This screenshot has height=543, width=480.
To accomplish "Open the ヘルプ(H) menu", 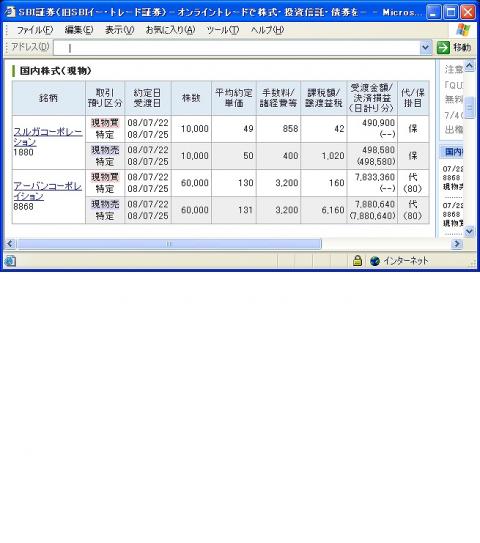I will click(267, 30).
